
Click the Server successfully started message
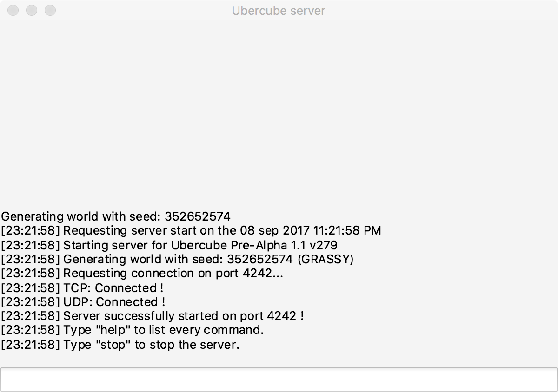pyautogui.click(x=149, y=316)
